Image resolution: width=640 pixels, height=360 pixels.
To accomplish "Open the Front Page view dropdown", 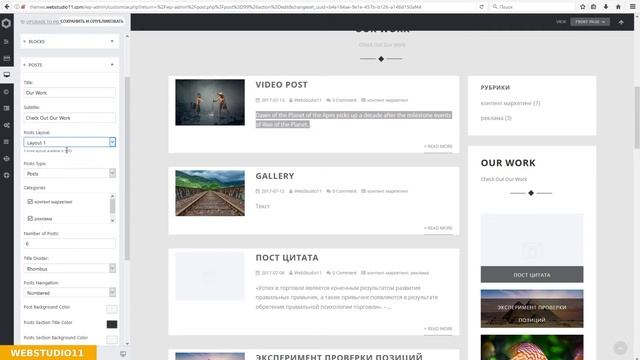I will pos(590,22).
